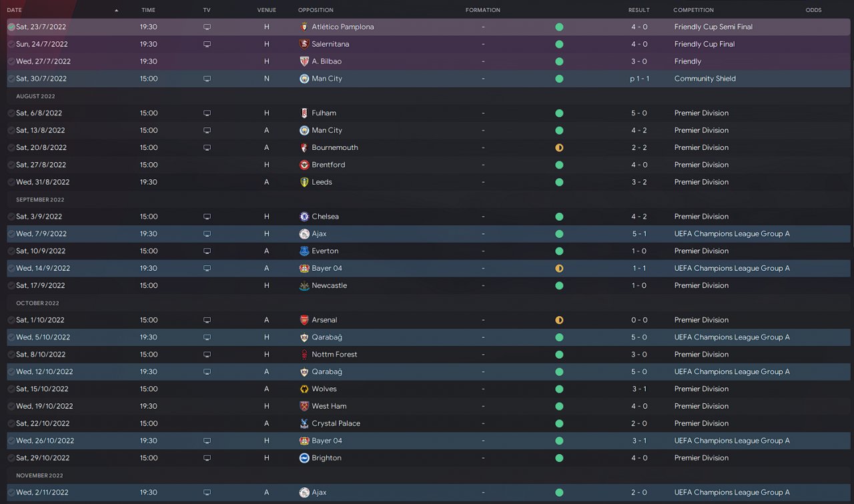Open the Man City Community Shield opponent link
The height and width of the screenshot is (504, 854).
coord(326,79)
